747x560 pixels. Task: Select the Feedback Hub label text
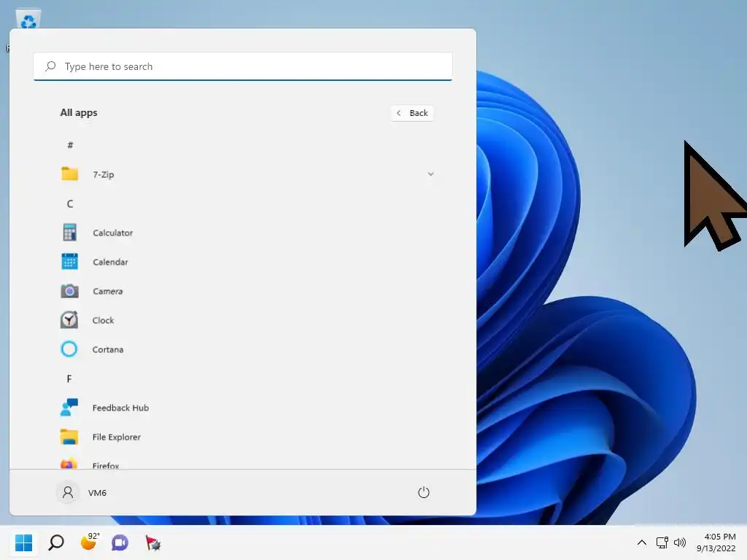pos(120,408)
